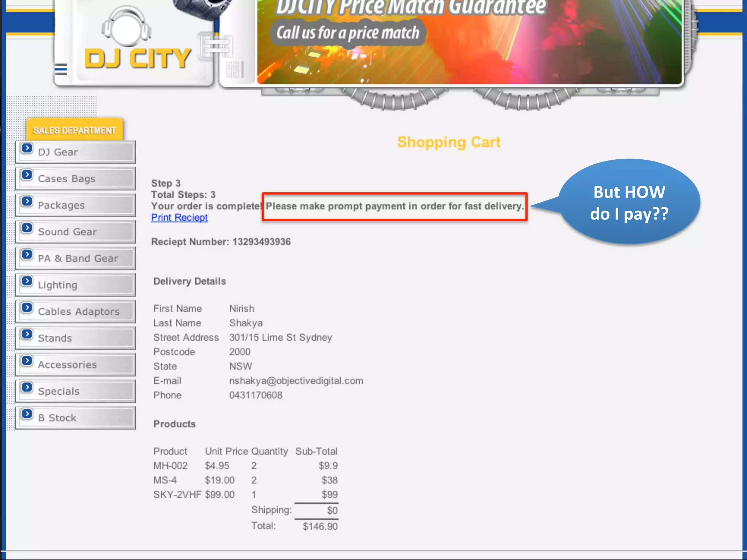Click the arrow icon beside Lighting
This screenshot has height=560, width=747.
pyautogui.click(x=27, y=281)
